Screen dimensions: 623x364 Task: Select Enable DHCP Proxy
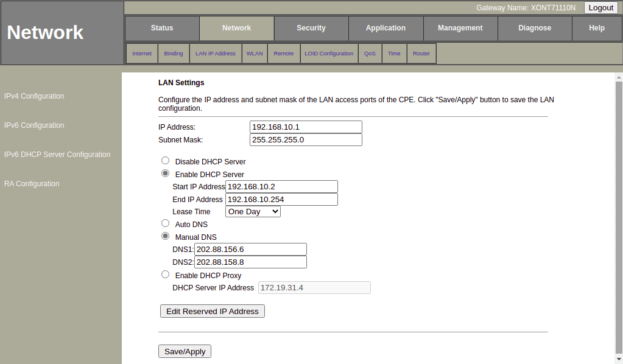165,274
